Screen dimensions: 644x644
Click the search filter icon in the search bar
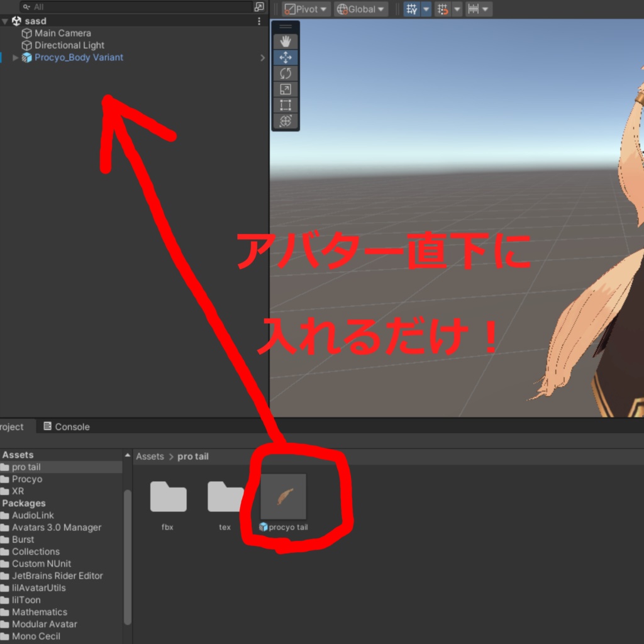coord(25,8)
